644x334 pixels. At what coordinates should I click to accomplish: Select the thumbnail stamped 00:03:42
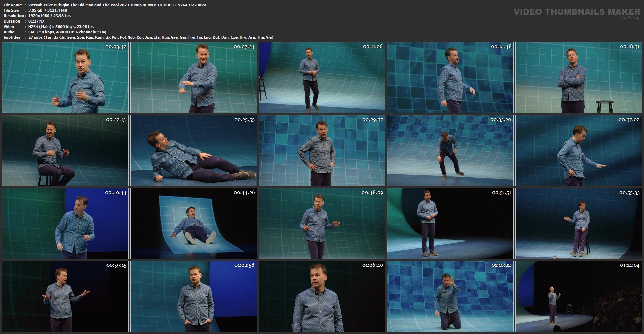pos(66,78)
